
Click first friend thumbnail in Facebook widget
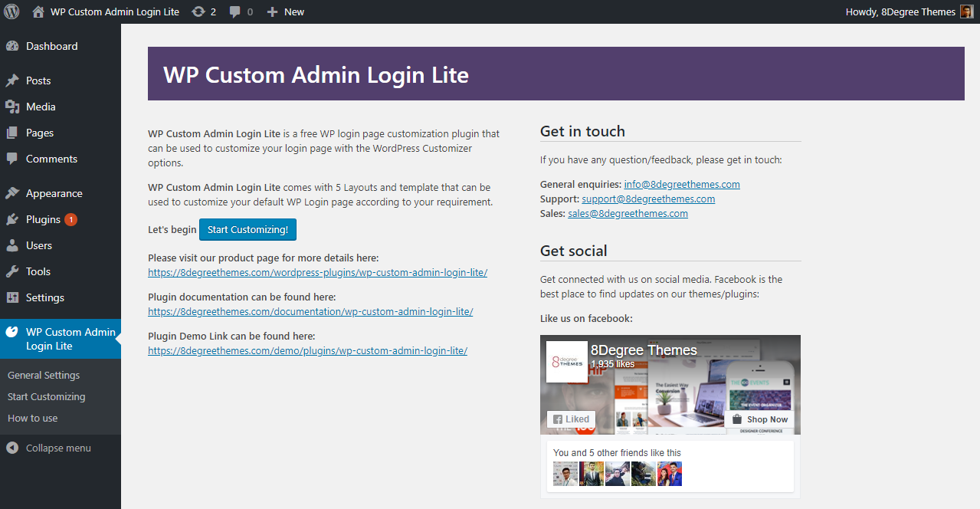565,473
